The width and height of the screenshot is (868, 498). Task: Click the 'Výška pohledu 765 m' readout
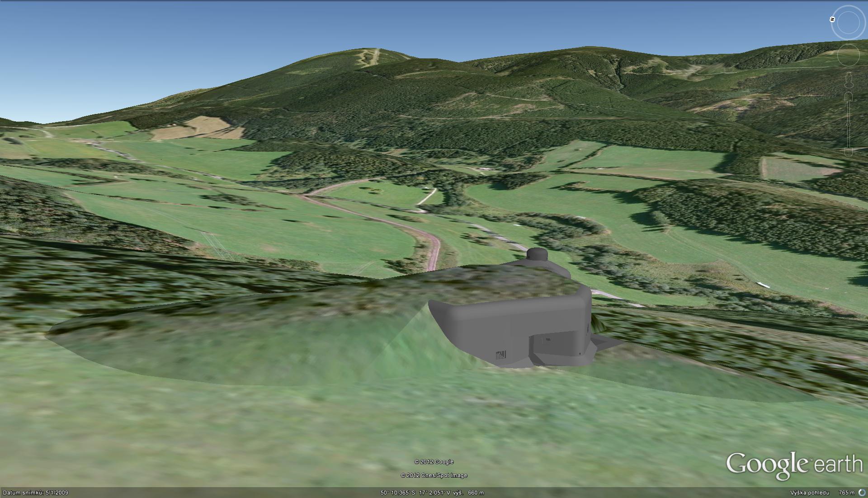[x=822, y=493]
